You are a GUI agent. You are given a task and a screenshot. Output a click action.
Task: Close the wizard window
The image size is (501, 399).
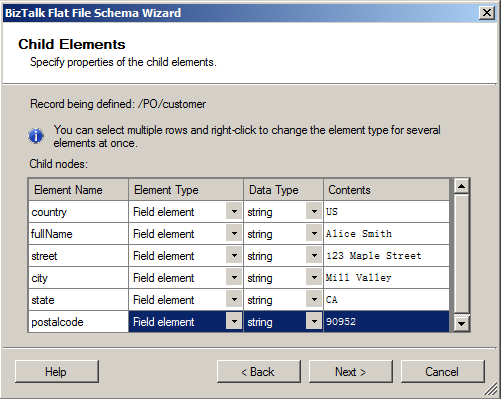click(487, 13)
